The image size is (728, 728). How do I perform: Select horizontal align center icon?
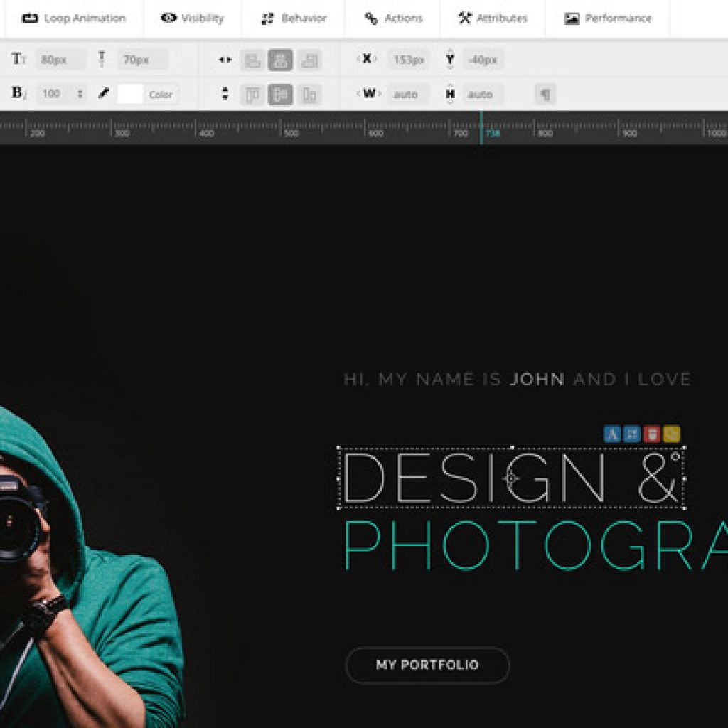(280, 60)
